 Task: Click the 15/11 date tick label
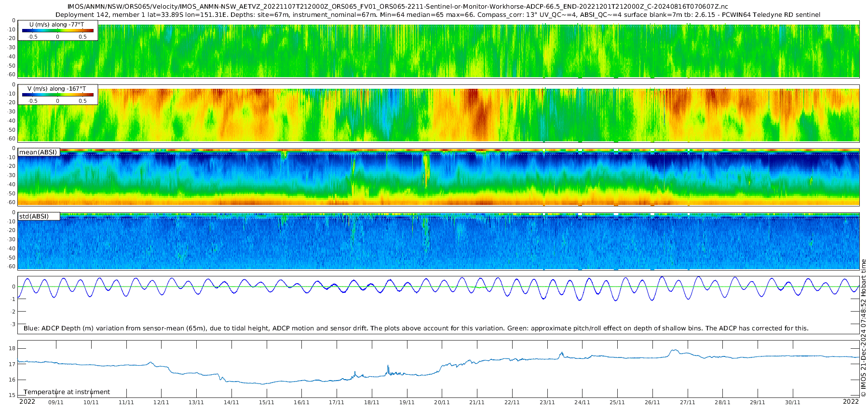266,402
